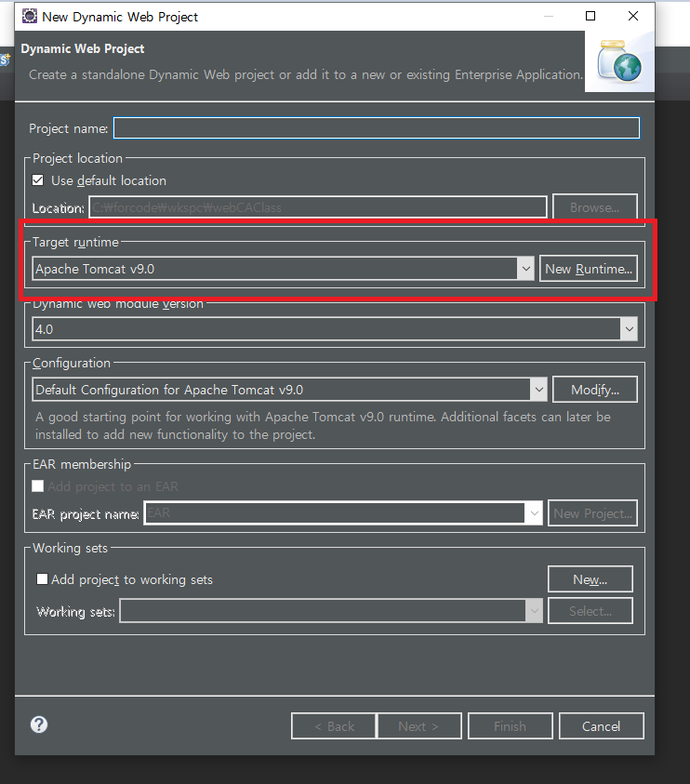Screen dimensions: 690x784
Task: Click the Add project to an EAR checkbox
Action: pyautogui.click(x=37, y=486)
